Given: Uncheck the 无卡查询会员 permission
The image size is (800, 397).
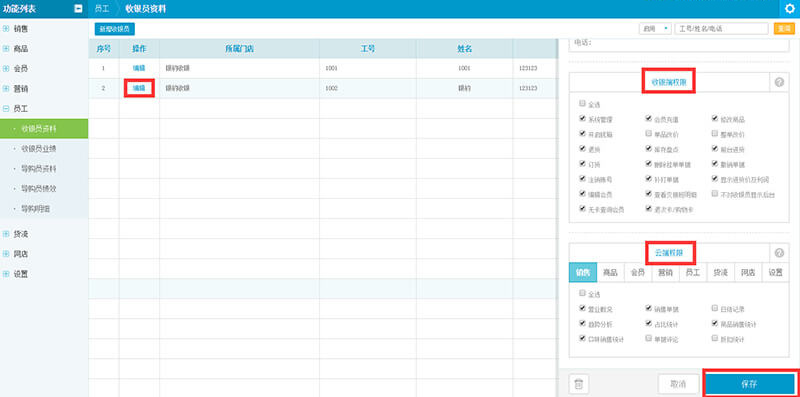Looking at the screenshot, I should tap(582, 209).
